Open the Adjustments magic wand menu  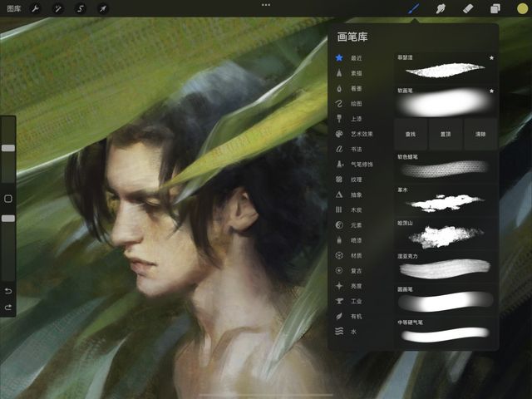(x=58, y=8)
